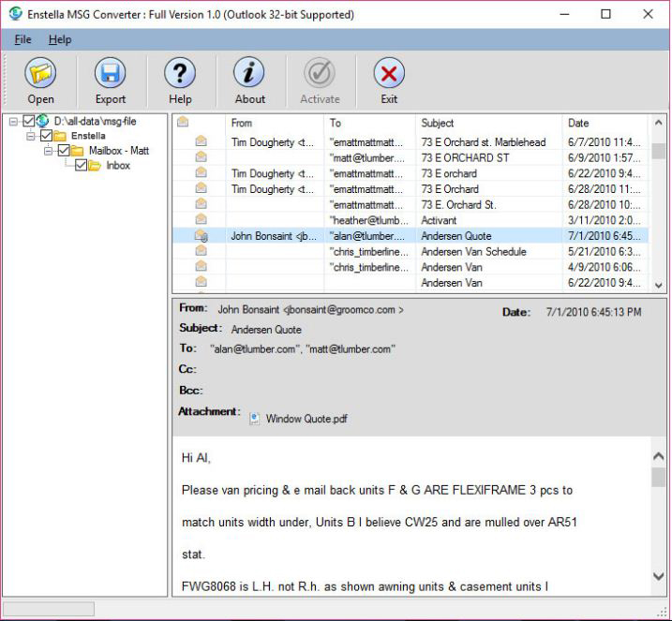
Task: Sort emails by the From column header
Action: pos(275,123)
